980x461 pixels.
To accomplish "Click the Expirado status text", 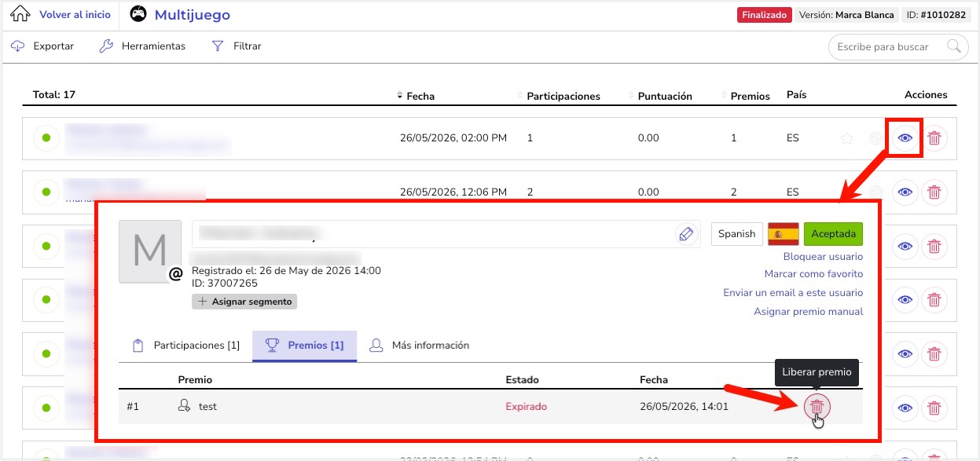I will [526, 407].
